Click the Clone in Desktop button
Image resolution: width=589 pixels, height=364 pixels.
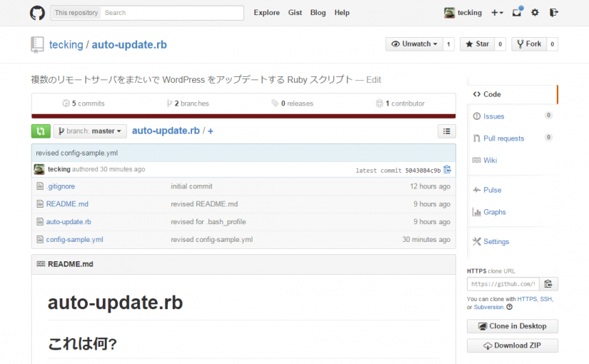513,326
